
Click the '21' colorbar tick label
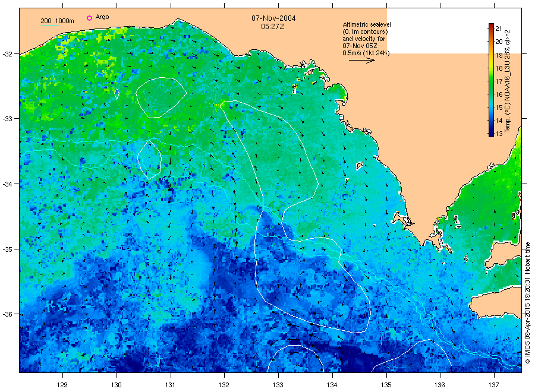[499, 29]
